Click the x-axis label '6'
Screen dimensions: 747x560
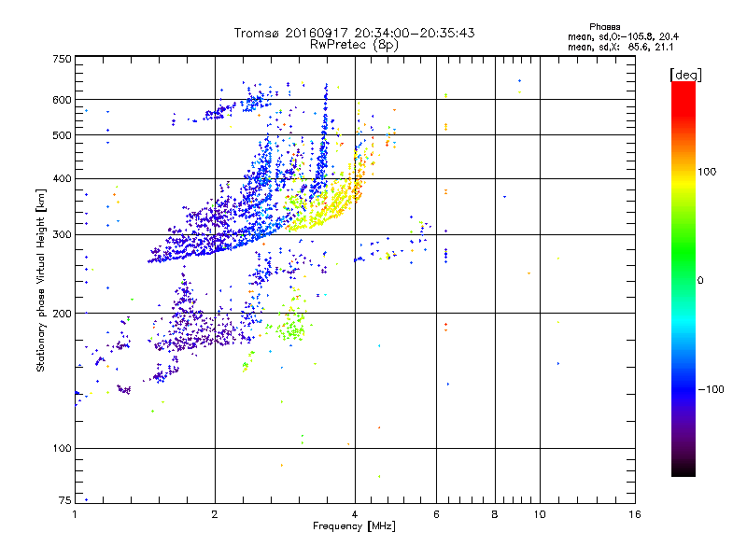pos(436,514)
